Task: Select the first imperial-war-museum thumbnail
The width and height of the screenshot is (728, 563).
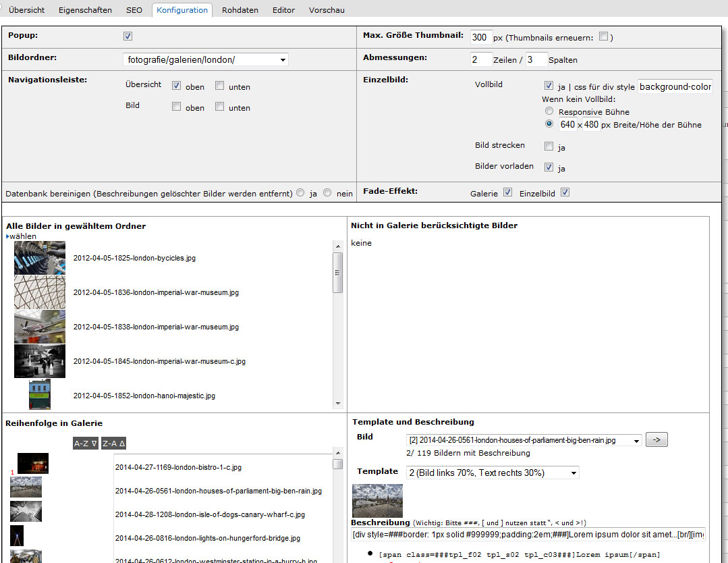Action: (40, 292)
